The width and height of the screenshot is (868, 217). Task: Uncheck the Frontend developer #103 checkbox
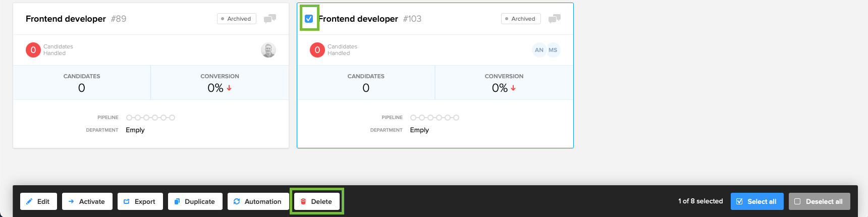(309, 19)
